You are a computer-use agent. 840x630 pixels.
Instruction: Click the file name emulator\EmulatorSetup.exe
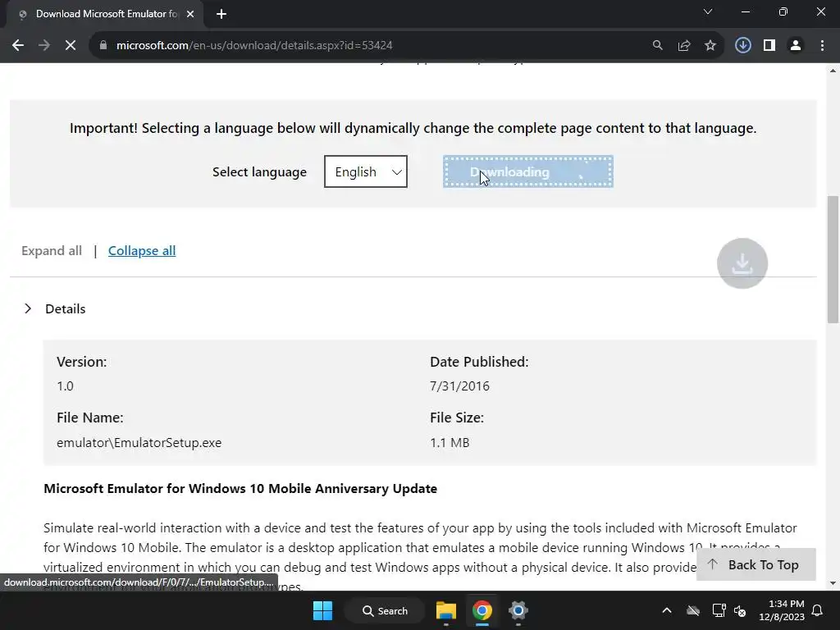click(139, 442)
